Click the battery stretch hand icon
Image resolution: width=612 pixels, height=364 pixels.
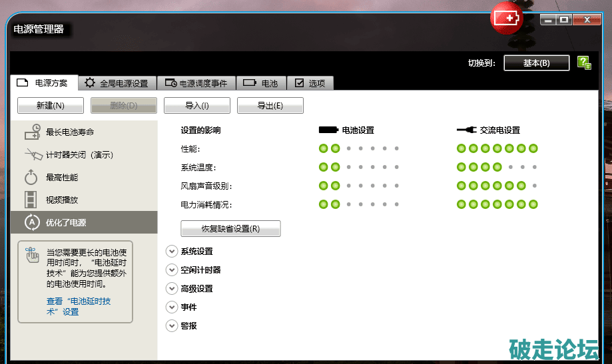coord(31,255)
